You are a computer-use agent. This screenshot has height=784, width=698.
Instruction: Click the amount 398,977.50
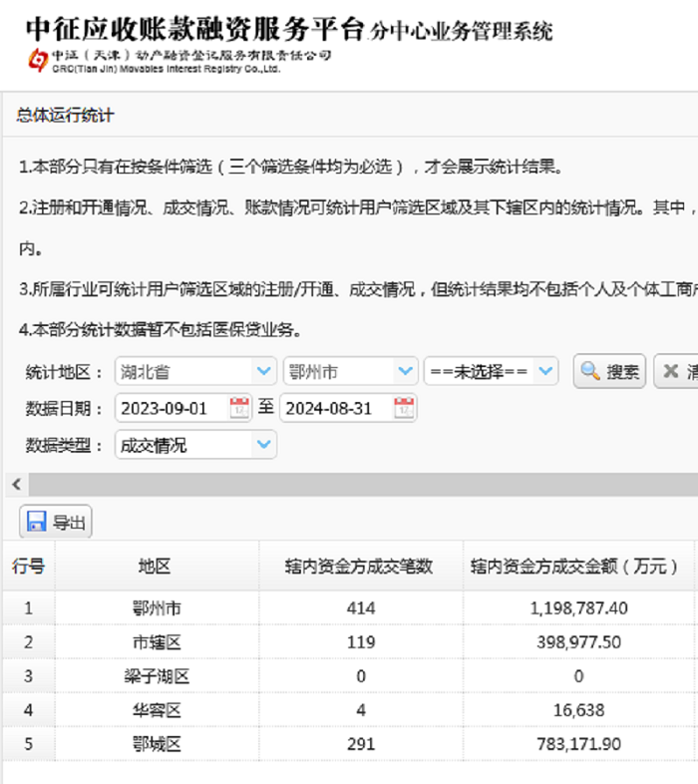(x=578, y=642)
